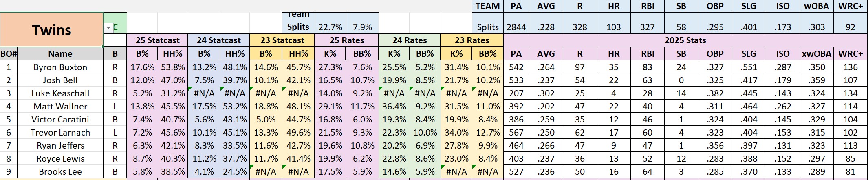
Task: Click the BO# column header
Action: (x=9, y=54)
